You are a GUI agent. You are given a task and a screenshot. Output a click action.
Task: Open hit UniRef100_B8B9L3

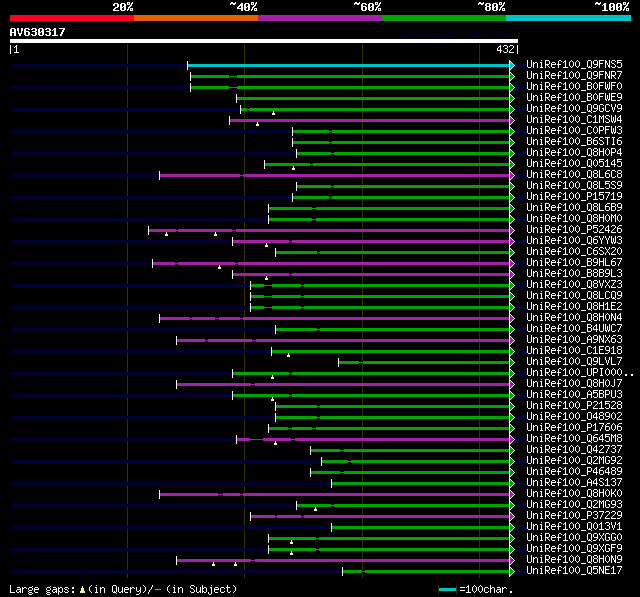[574, 274]
